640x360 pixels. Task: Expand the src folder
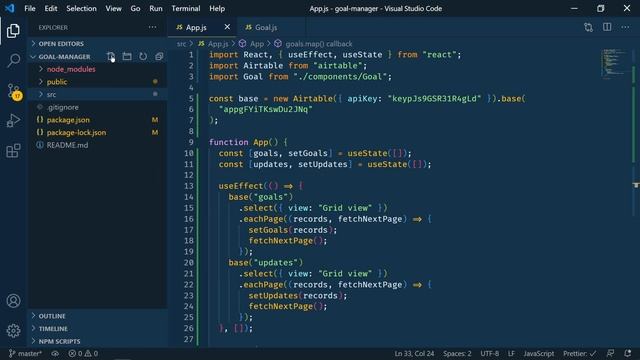(98, 94)
